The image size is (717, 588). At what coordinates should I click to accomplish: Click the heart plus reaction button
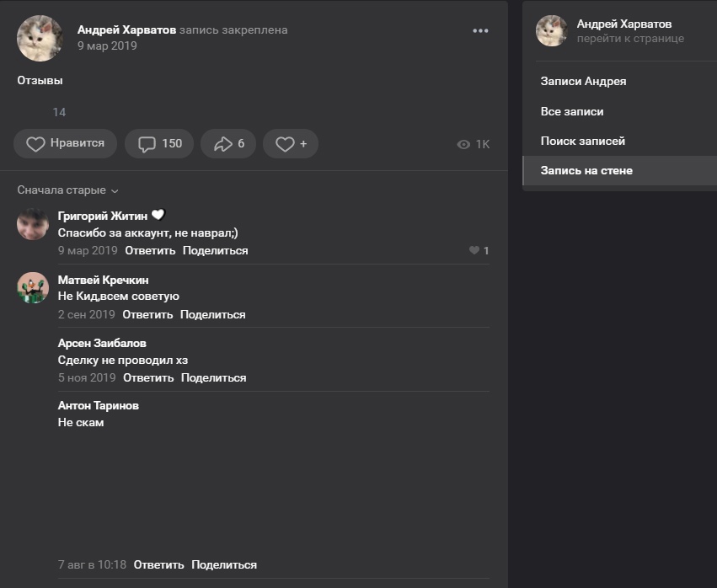(291, 144)
